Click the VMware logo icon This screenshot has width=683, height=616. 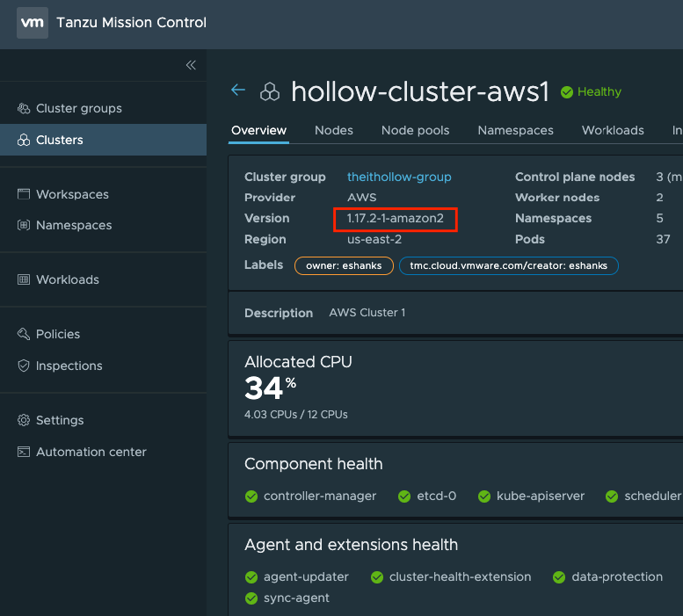[x=32, y=23]
